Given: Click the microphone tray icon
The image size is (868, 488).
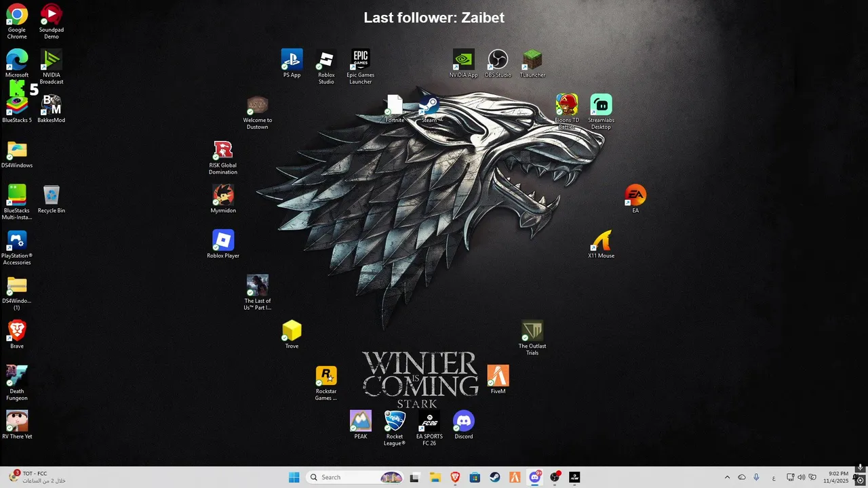Looking at the screenshot, I should (756, 477).
